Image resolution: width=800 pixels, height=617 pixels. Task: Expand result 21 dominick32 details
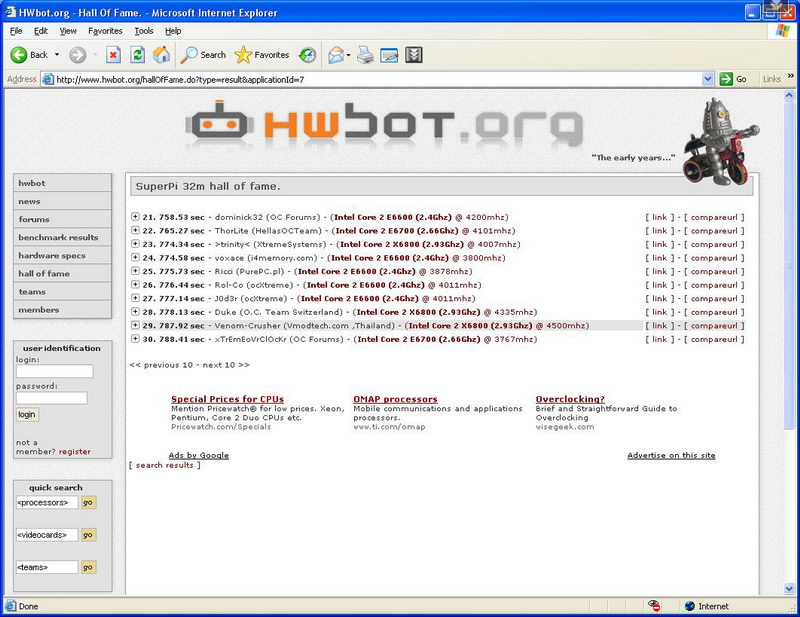point(135,216)
